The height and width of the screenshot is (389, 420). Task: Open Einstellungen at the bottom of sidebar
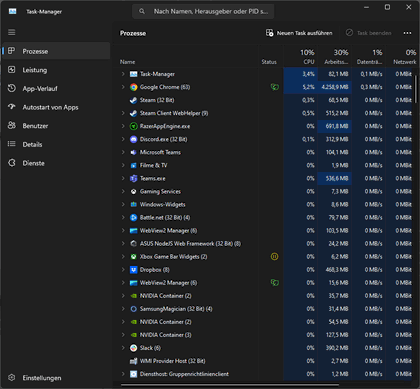(56, 378)
